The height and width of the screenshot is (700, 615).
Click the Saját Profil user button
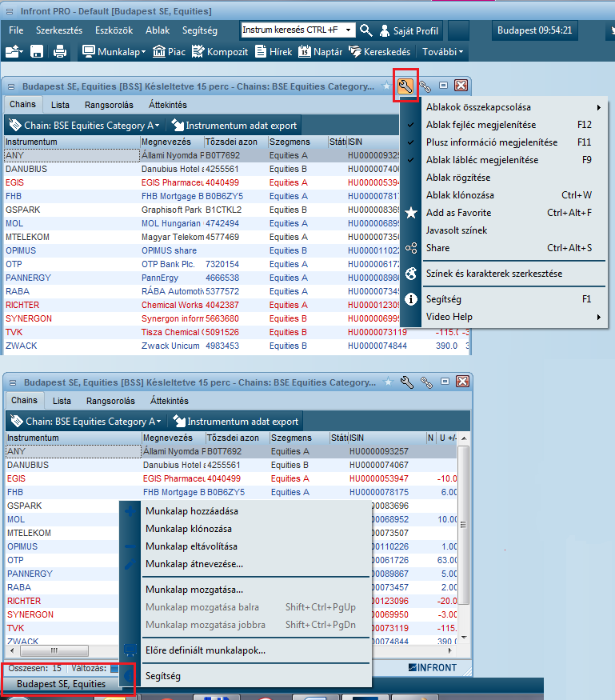409,31
